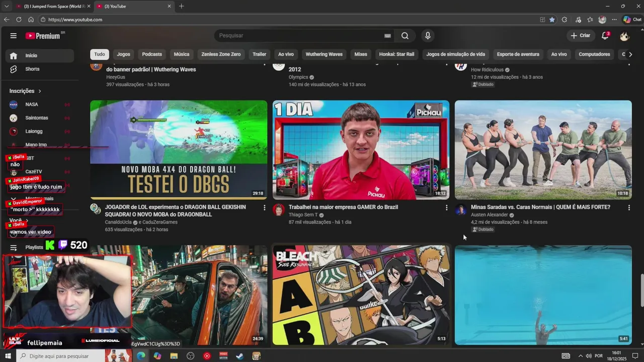The image size is (644, 362).
Task: Select the Podcasts filter chip
Action: (x=152, y=54)
